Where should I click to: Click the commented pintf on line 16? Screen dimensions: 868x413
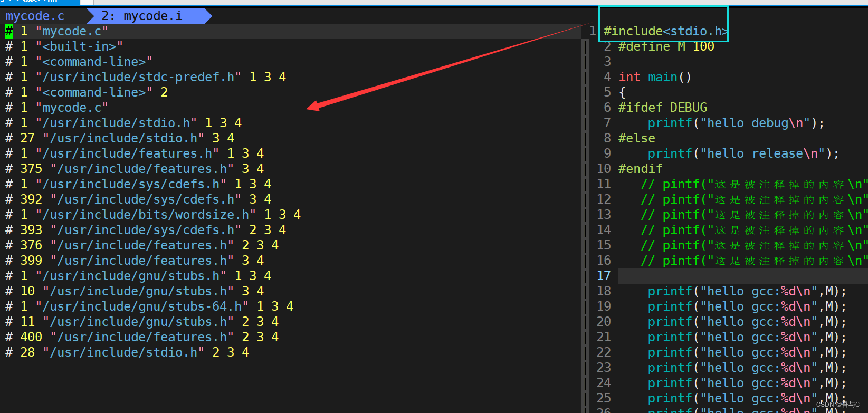click(755, 261)
